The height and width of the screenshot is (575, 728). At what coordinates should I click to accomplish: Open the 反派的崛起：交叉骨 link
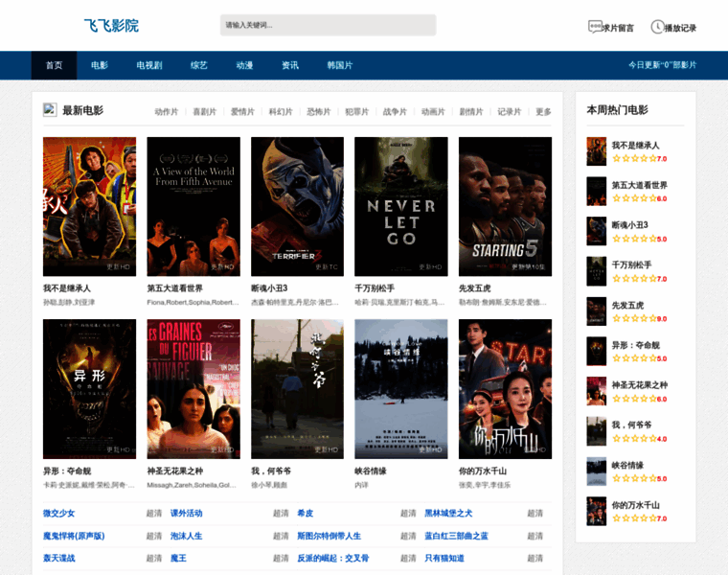point(333,559)
